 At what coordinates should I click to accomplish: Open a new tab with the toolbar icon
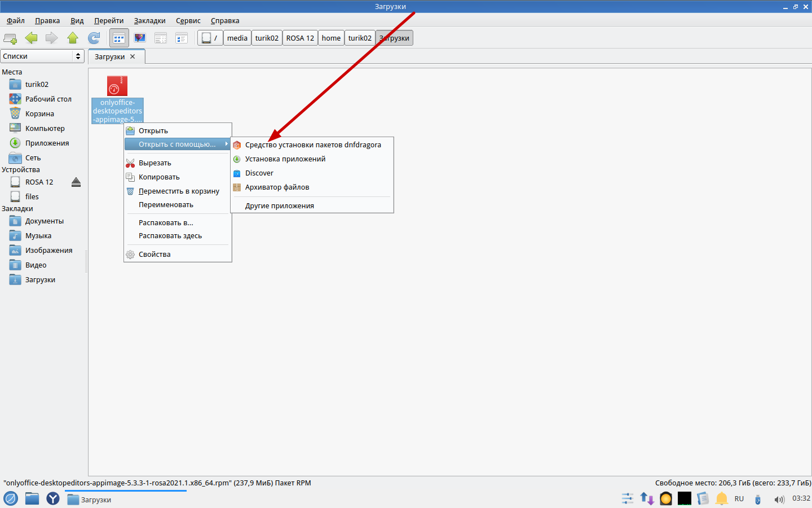[10, 38]
